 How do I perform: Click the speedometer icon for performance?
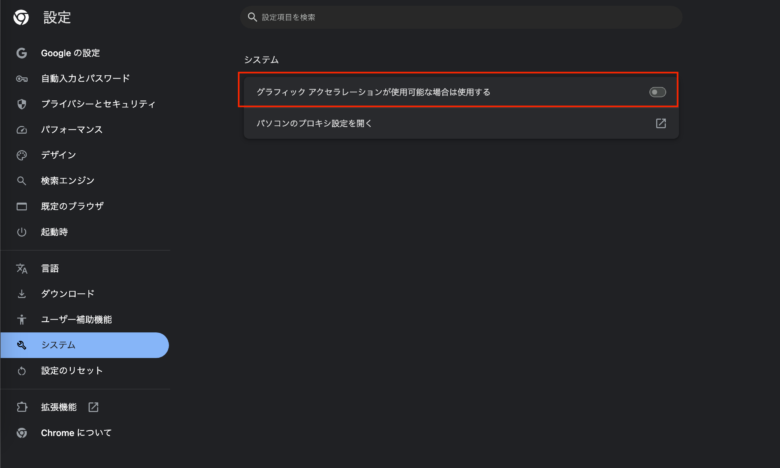[21, 130]
